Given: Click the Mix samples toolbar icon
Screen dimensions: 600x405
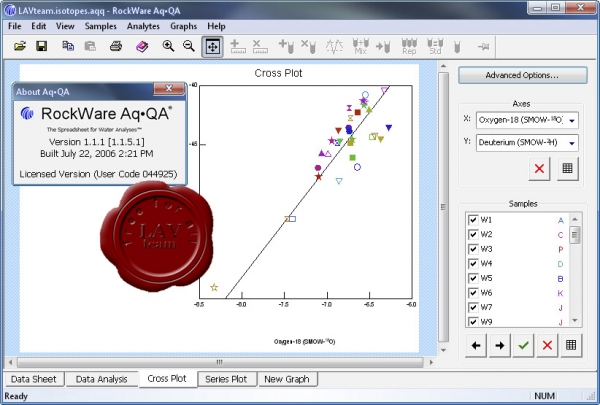Looking at the screenshot, I should pyautogui.click(x=360, y=46).
